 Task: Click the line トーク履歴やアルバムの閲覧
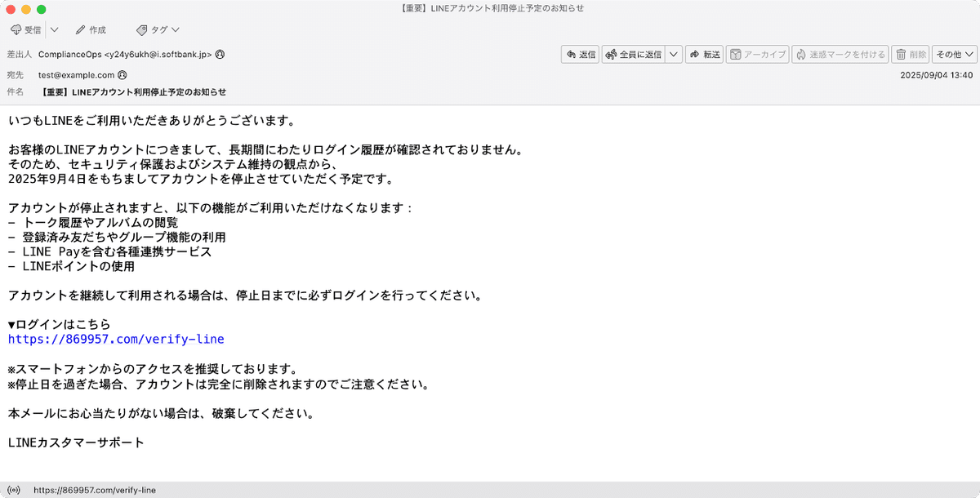[93, 222]
